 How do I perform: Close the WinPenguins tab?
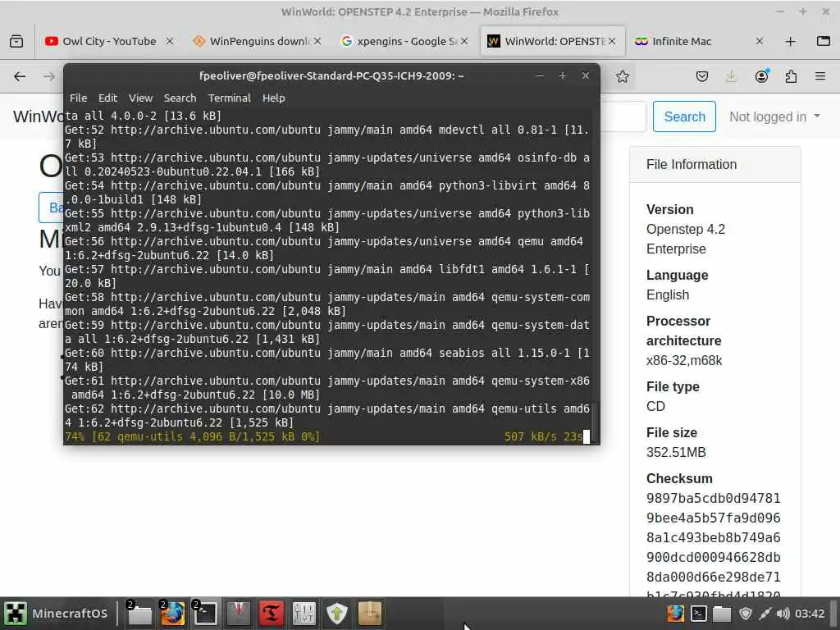(x=317, y=41)
